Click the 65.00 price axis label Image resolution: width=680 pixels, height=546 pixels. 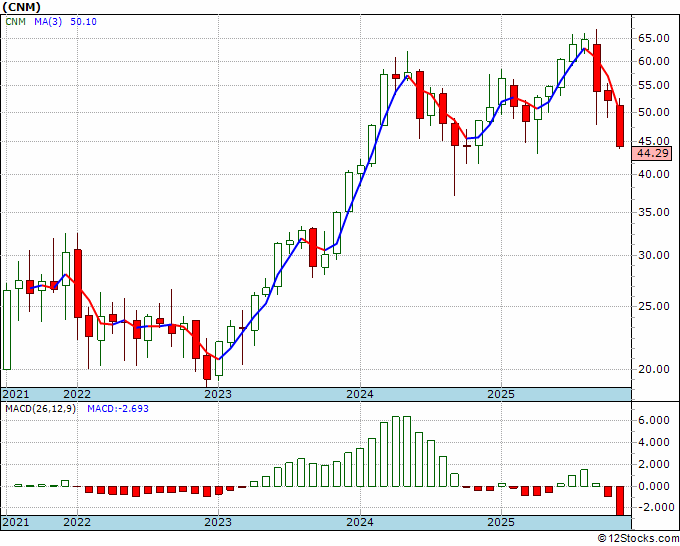coord(654,39)
